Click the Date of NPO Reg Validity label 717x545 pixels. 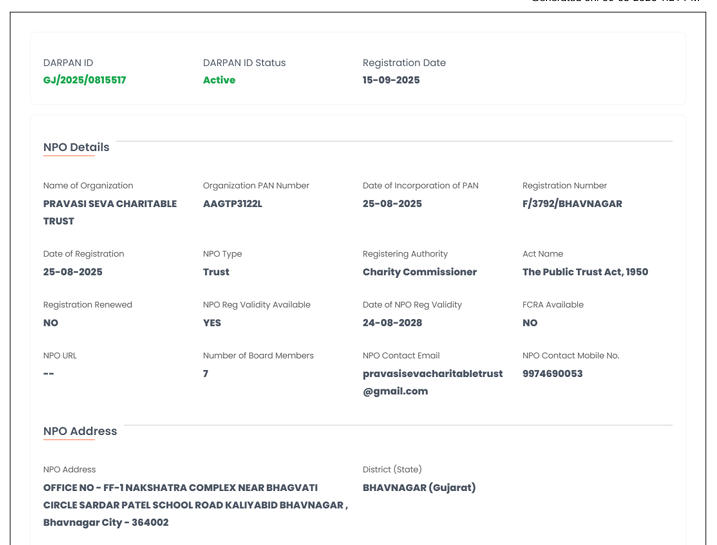click(x=412, y=305)
